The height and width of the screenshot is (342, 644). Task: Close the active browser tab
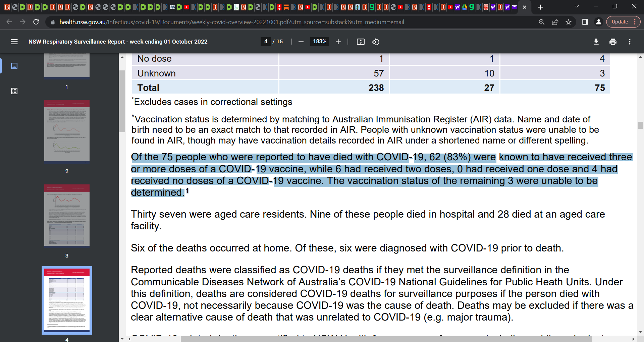pyautogui.click(x=525, y=7)
